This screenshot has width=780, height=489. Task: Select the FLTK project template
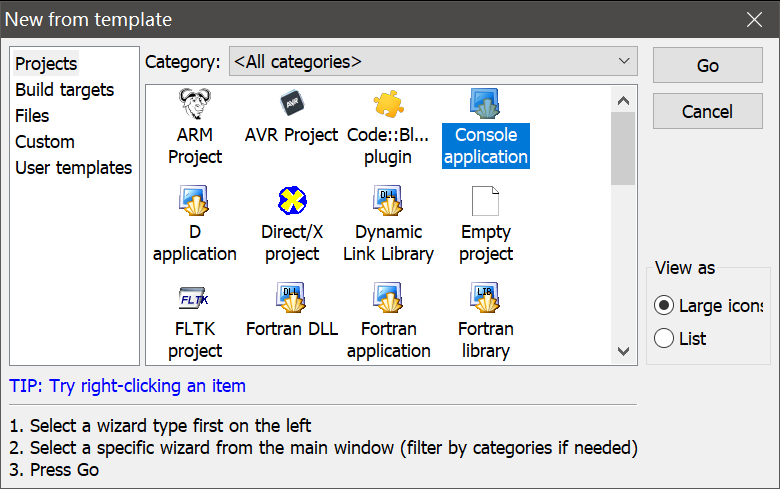[x=194, y=298]
